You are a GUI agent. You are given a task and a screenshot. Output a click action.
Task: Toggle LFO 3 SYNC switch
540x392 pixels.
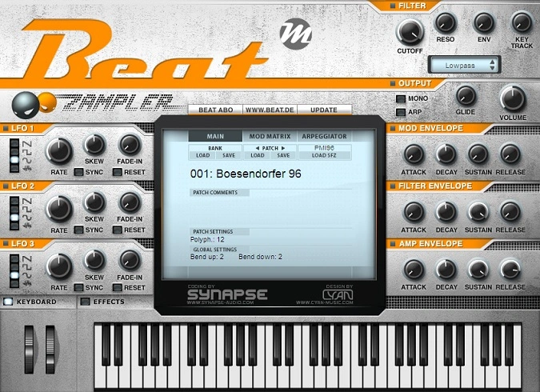(x=79, y=287)
